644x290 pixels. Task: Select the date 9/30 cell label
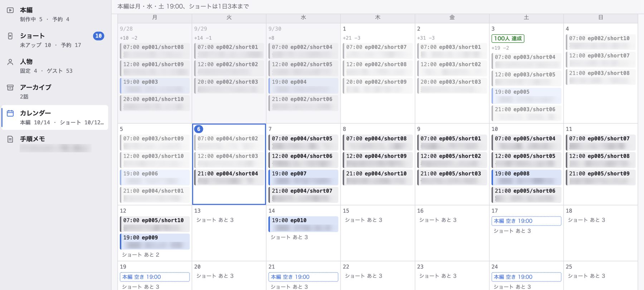275,29
